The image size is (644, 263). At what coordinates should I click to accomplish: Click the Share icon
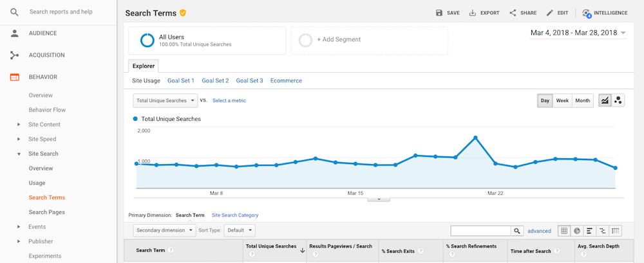[513, 13]
